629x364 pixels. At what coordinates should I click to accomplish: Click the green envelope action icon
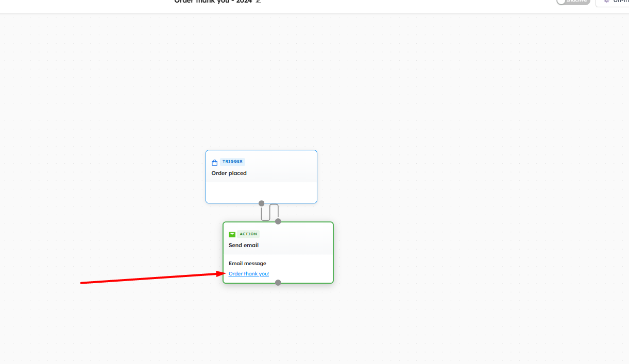pos(232,234)
